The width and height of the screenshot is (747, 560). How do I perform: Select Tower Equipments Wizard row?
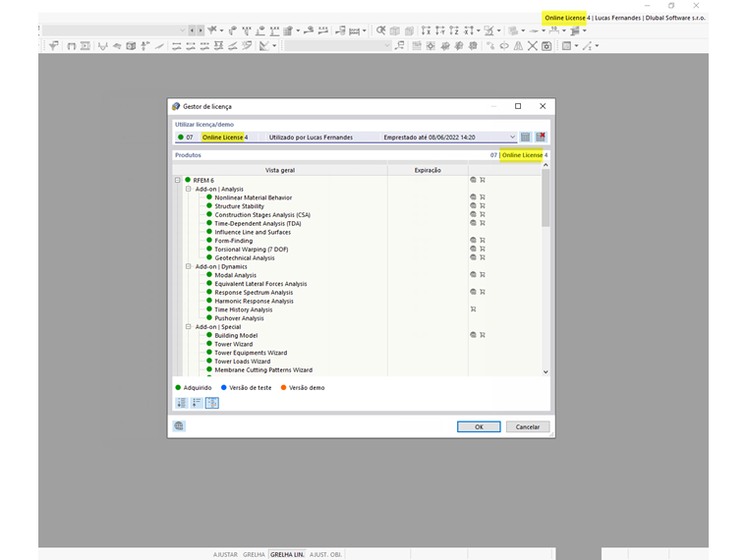click(x=251, y=353)
